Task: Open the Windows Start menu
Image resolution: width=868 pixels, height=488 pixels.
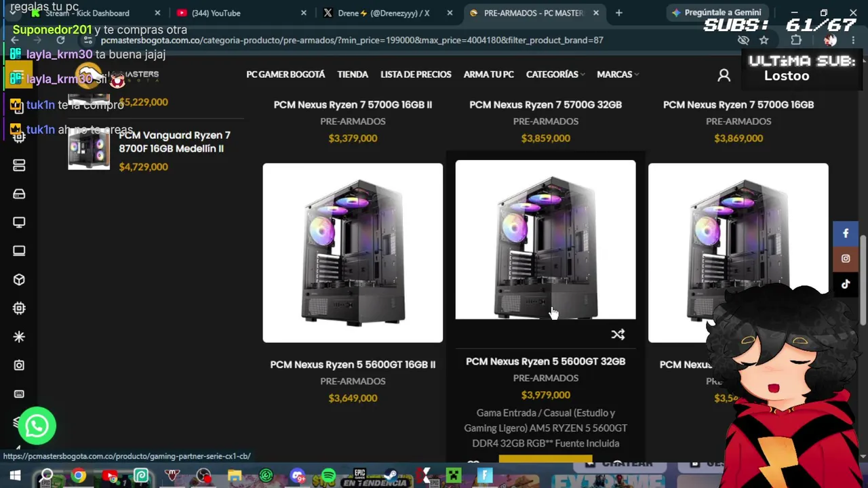Action: (x=15, y=476)
